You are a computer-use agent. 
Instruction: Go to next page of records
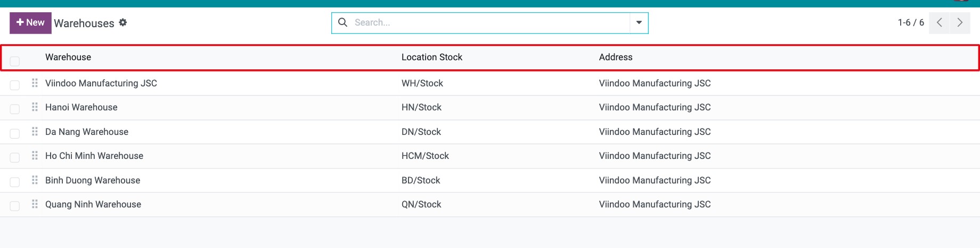pyautogui.click(x=960, y=23)
